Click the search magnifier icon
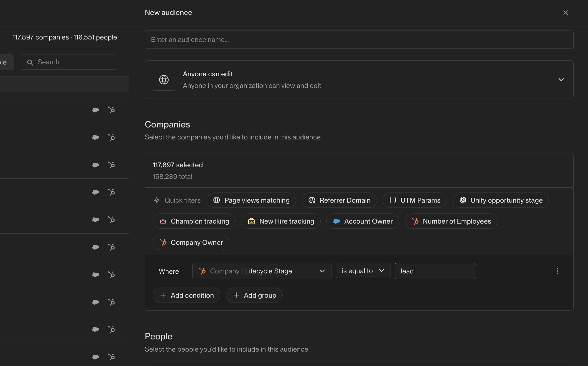The width and height of the screenshot is (588, 366). click(30, 62)
